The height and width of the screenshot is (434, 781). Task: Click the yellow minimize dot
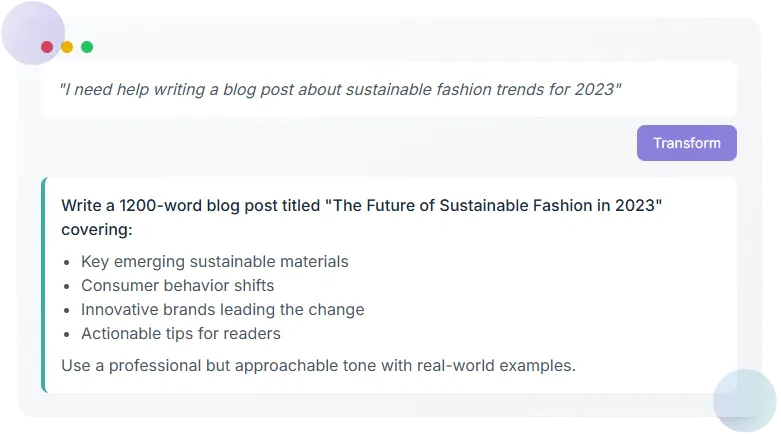click(67, 47)
